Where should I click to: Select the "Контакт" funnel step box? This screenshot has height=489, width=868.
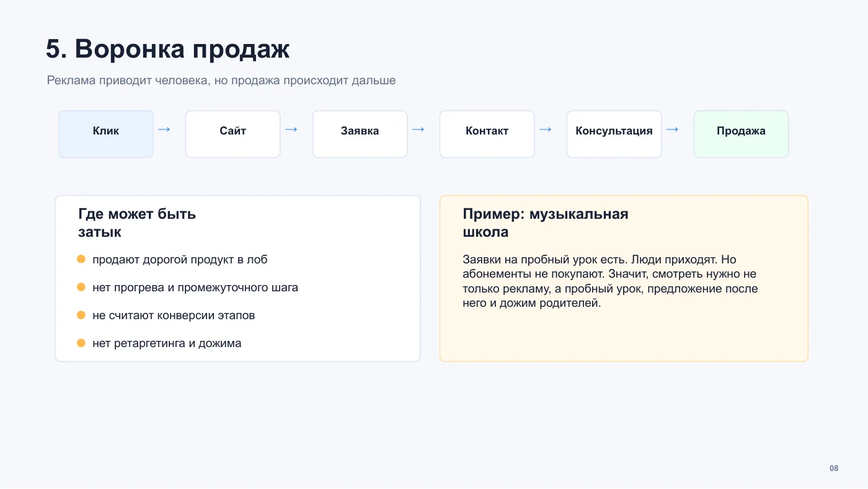click(x=487, y=134)
